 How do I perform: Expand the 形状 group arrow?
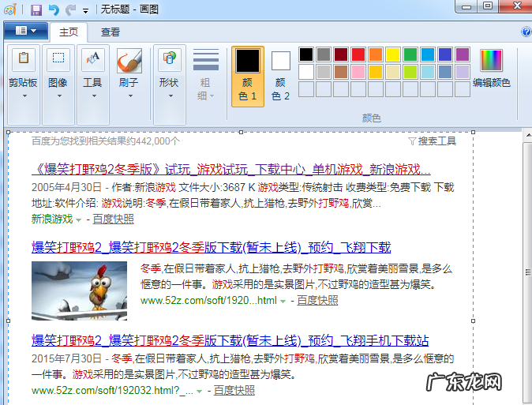pyautogui.click(x=170, y=96)
